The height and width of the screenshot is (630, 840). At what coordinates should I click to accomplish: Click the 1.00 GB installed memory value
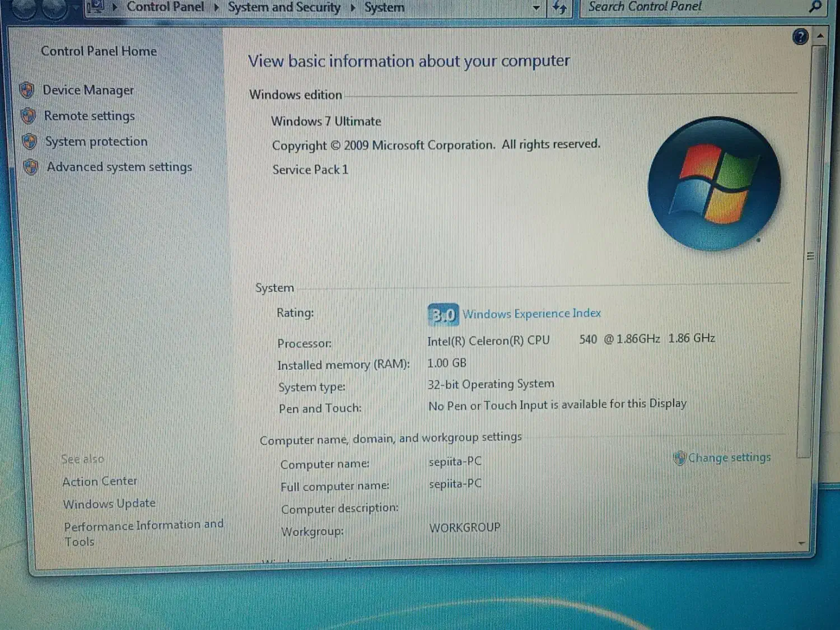pyautogui.click(x=447, y=363)
